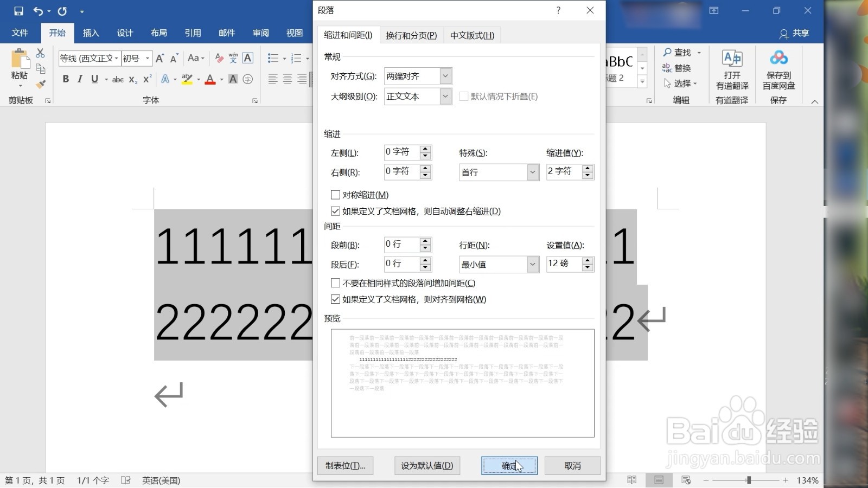
Task: Click the Paste clipboard icon
Action: (20, 59)
